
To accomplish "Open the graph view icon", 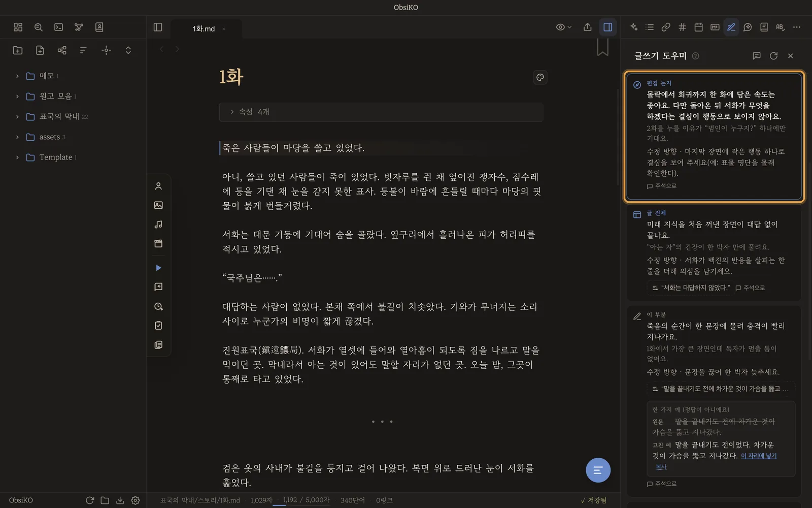I will pyautogui.click(x=79, y=27).
